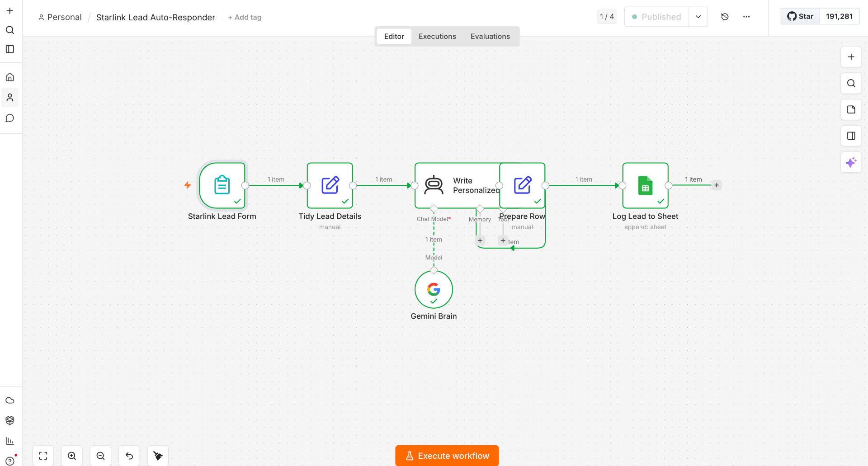
Task: Open the AI assistant sparkle icon
Action: click(x=851, y=162)
